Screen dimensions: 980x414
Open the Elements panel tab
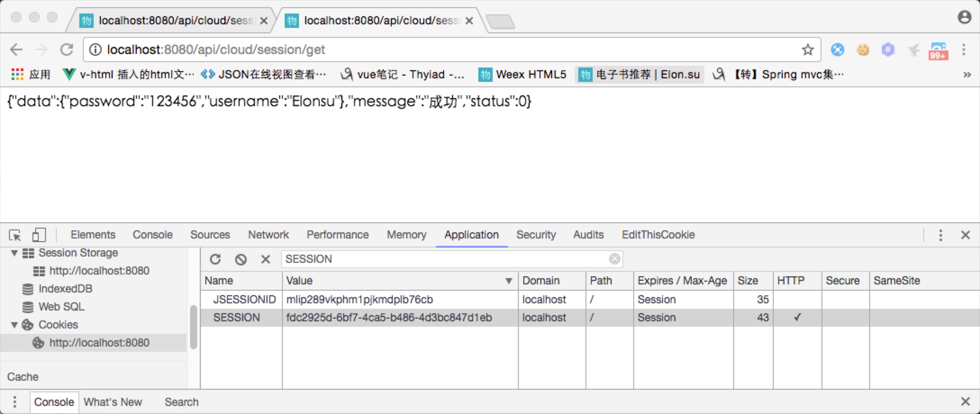click(93, 235)
